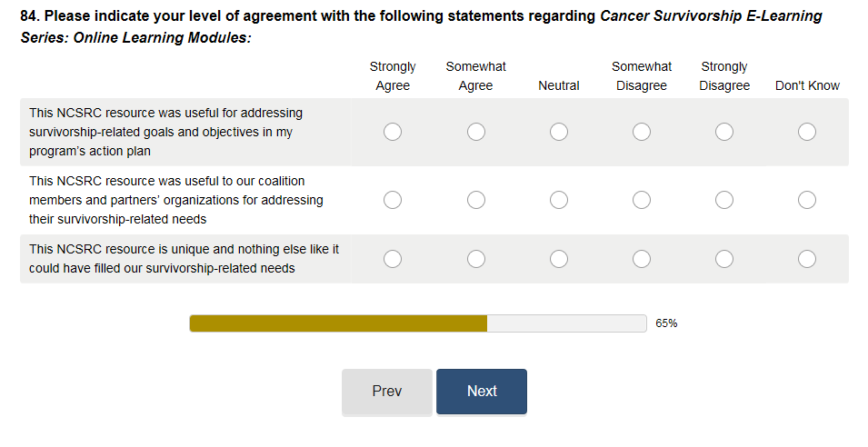Click the 65% survey progress bar
This screenshot has height=447, width=868.
418,323
